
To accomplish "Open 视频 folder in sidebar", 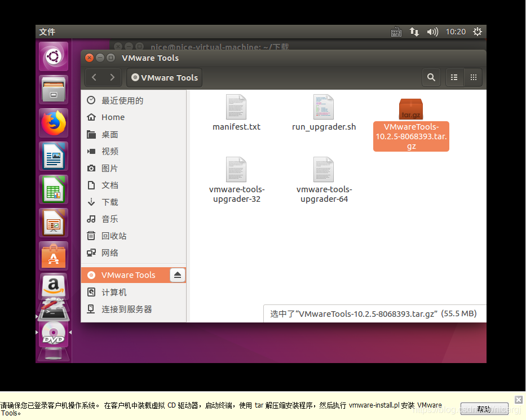I will (134, 151).
